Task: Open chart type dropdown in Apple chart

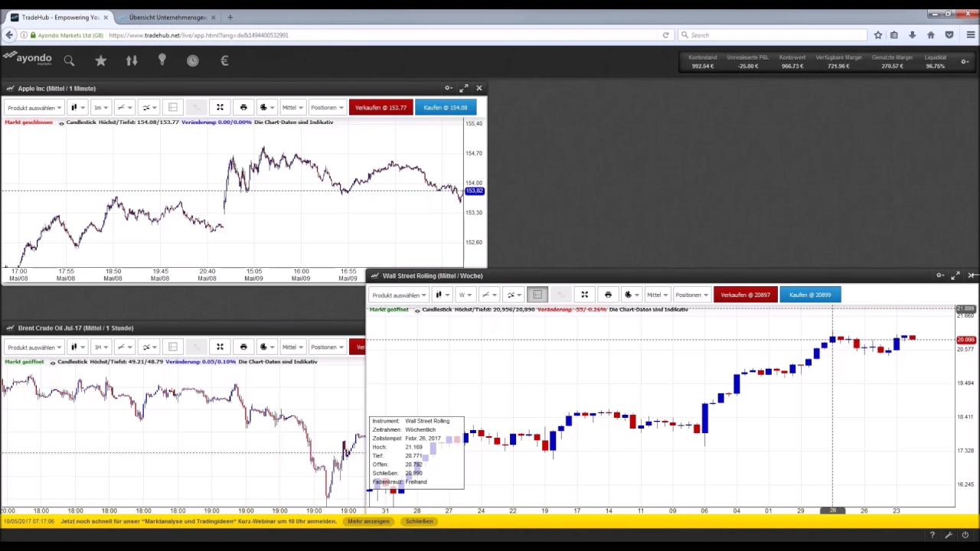Action: click(x=77, y=107)
